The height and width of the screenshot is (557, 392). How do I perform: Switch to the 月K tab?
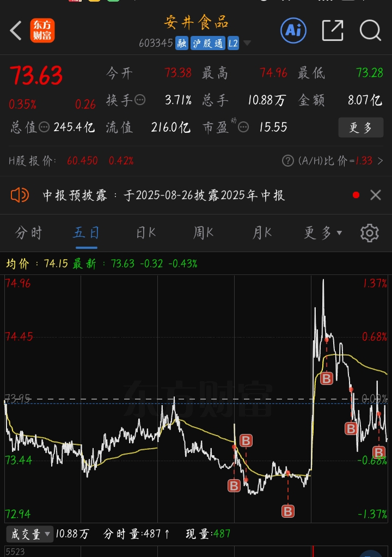[262, 233]
